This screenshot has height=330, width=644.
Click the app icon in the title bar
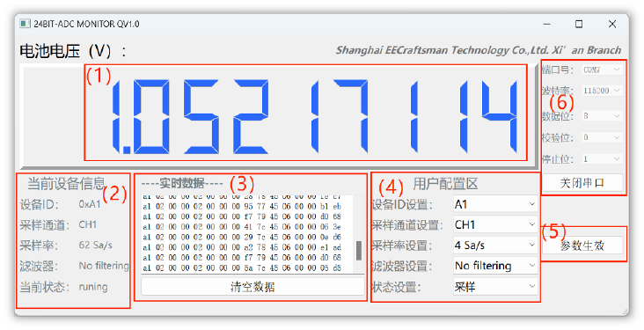coord(25,24)
